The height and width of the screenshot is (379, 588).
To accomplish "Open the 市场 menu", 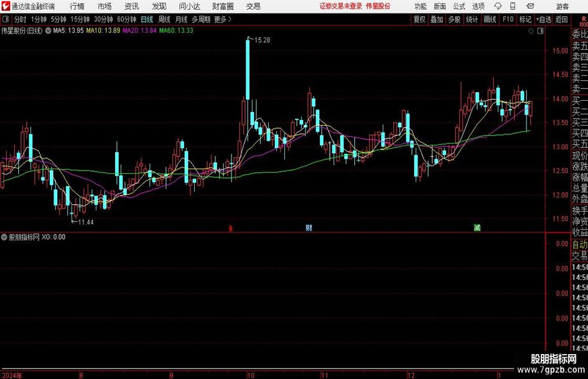I will pos(105,6).
